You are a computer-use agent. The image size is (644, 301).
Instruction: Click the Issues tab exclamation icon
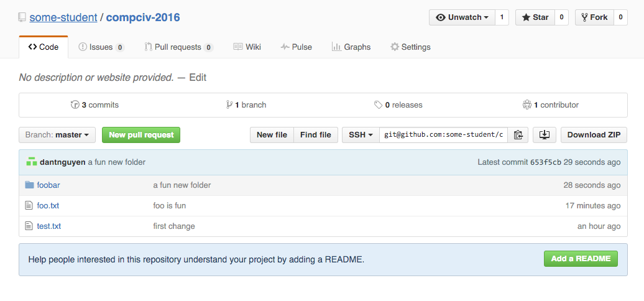[83, 47]
